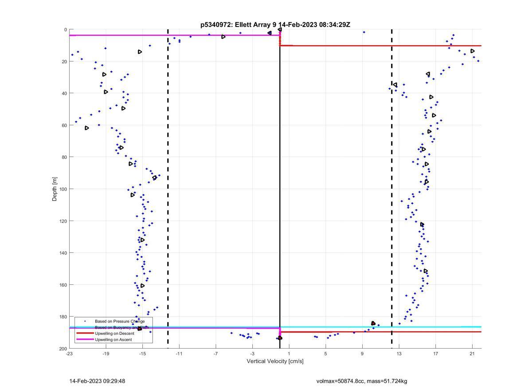Click x-axis tick label "-7"
The width and height of the screenshot is (532, 392).
215,353
